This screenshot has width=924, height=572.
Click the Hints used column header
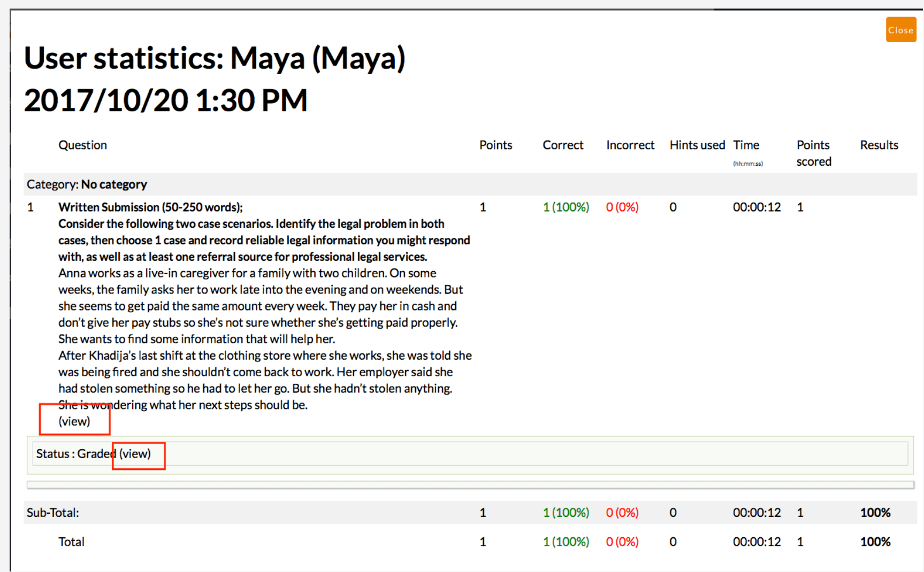tap(697, 145)
